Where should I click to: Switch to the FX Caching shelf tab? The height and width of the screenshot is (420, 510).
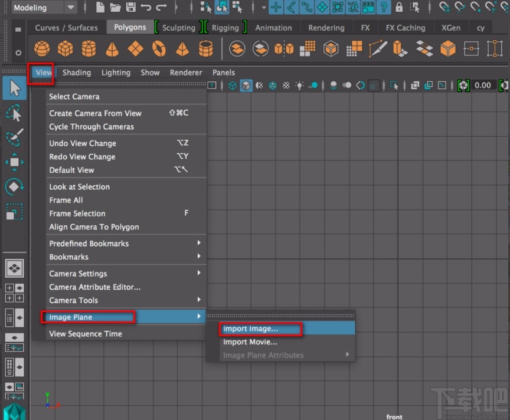tap(406, 28)
